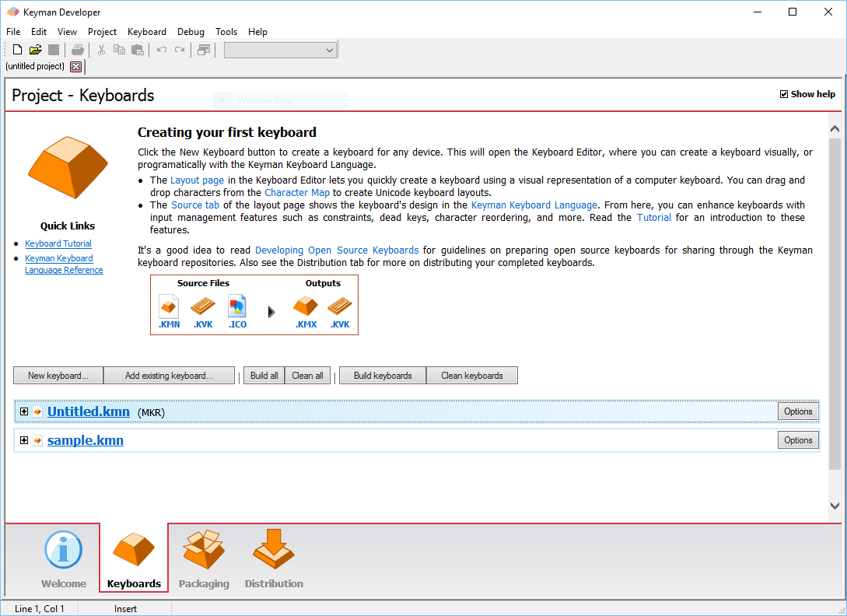
Task: Open the Keyboard Tutorial quick link
Action: 58,243
